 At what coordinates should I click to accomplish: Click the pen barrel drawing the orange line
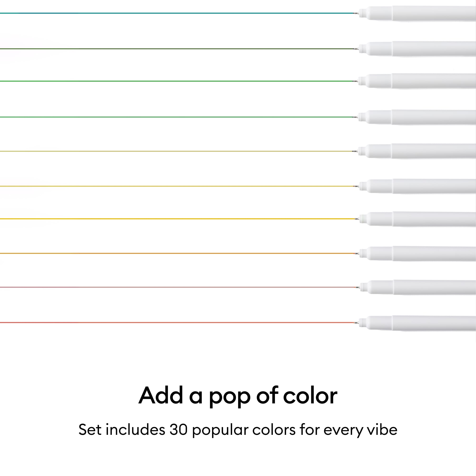(419, 253)
